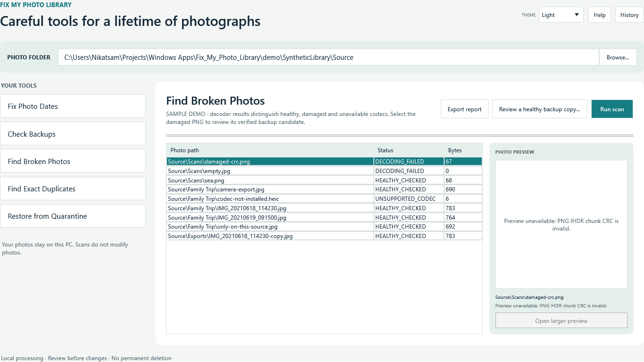Click Open larger preview button

pyautogui.click(x=561, y=321)
